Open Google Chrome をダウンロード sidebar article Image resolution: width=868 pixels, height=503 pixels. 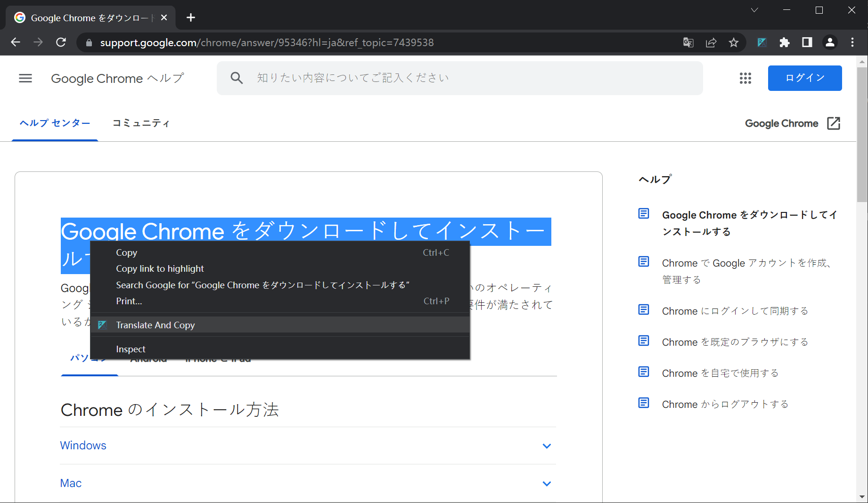coord(749,223)
